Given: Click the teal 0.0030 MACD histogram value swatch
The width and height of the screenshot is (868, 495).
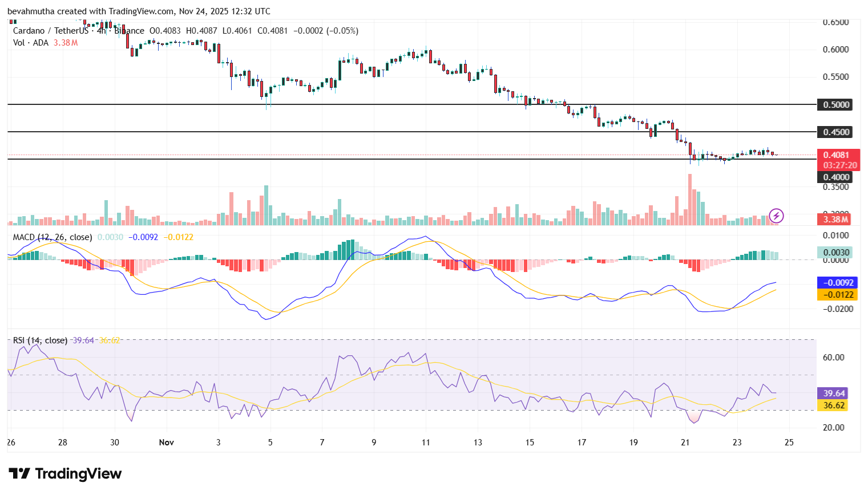Looking at the screenshot, I should point(834,251).
